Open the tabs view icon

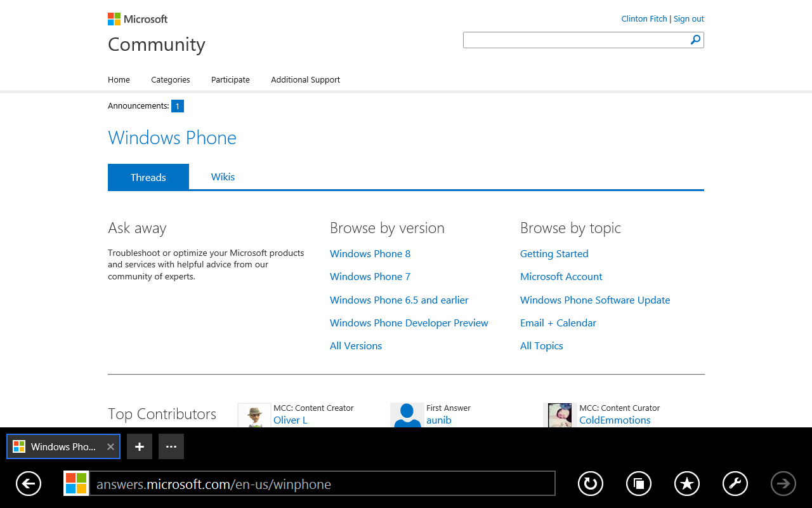639,484
